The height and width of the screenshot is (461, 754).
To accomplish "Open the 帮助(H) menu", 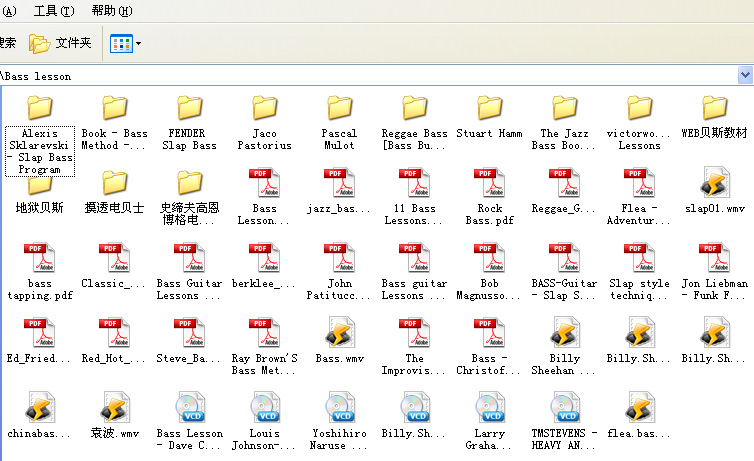I will tap(112, 11).
